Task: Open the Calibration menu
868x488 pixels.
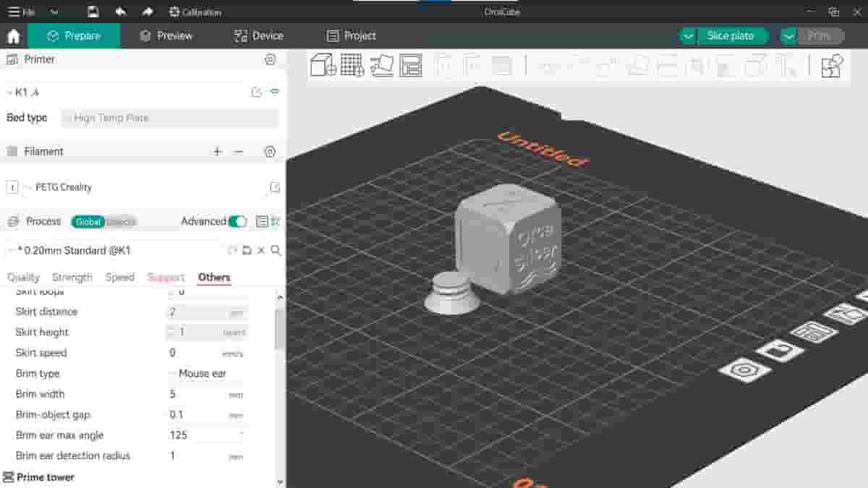Action: [x=194, y=12]
